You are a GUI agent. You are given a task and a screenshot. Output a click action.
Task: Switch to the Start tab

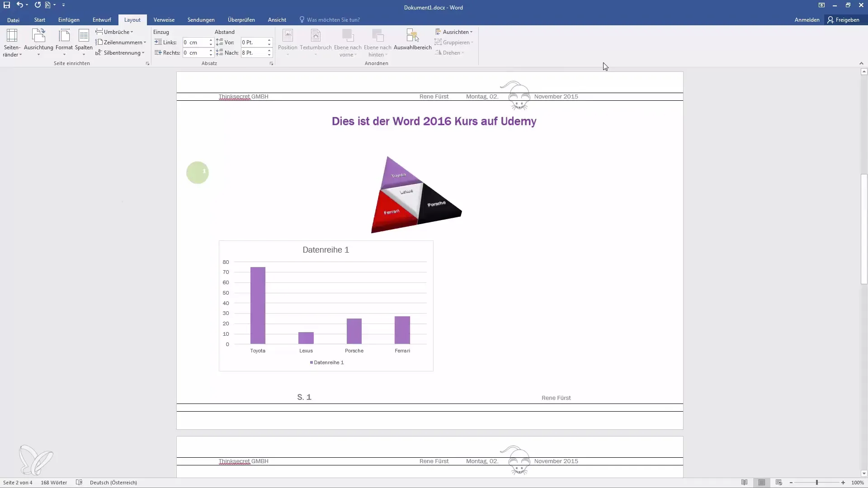pyautogui.click(x=40, y=20)
